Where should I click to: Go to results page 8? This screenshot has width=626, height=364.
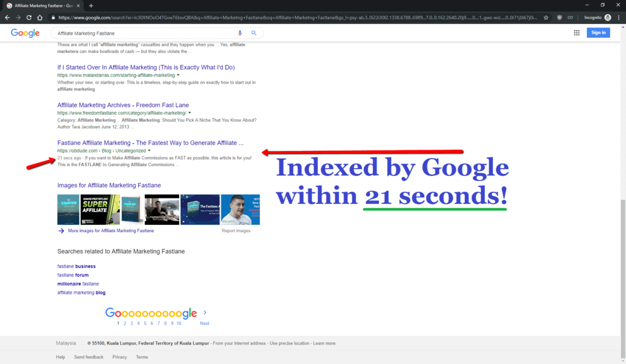click(165, 323)
